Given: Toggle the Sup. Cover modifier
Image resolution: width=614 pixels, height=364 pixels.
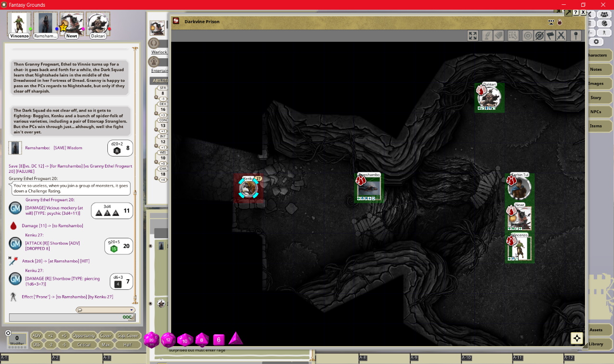Looking at the screenshot, I should pos(128,336).
